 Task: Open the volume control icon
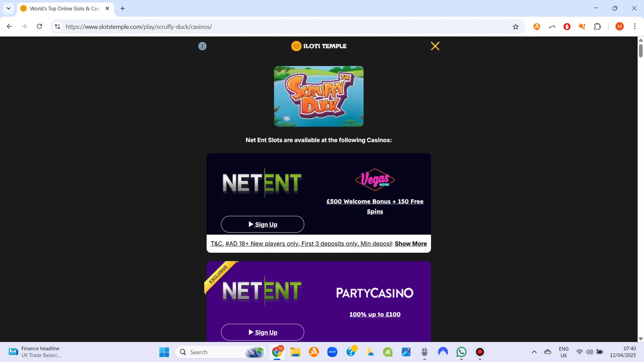coord(589,352)
